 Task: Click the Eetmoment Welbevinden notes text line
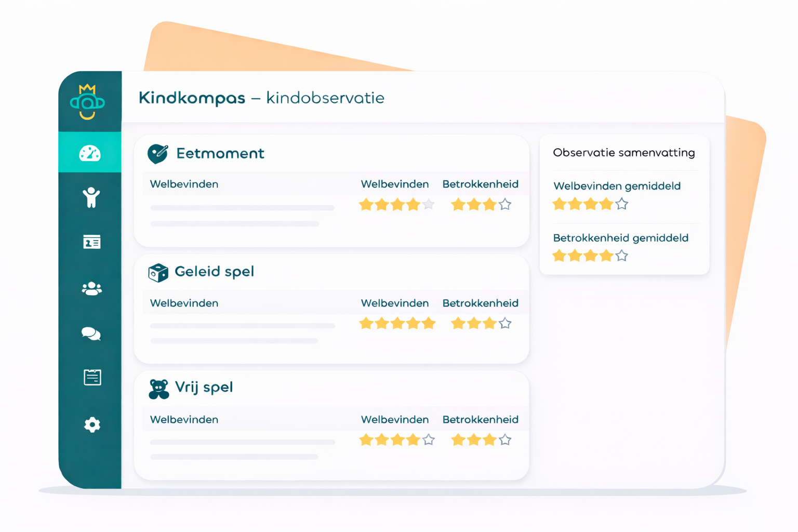pos(242,208)
